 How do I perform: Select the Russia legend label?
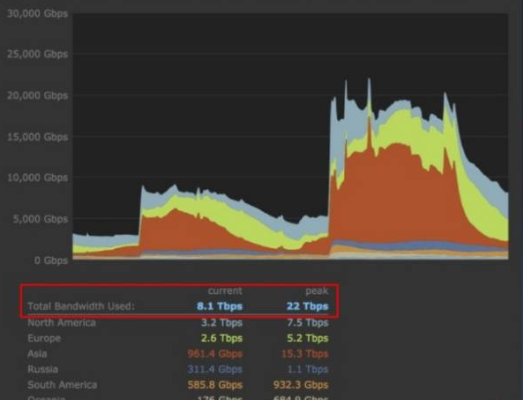(x=43, y=369)
